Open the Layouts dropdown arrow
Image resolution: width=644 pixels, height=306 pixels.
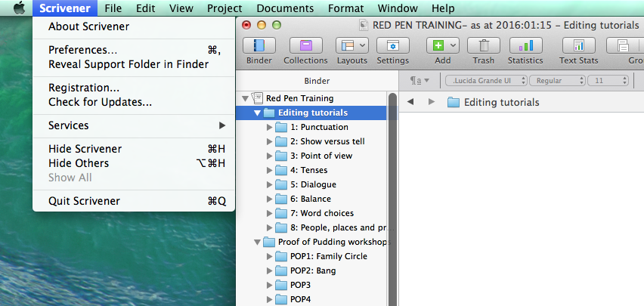click(x=363, y=45)
